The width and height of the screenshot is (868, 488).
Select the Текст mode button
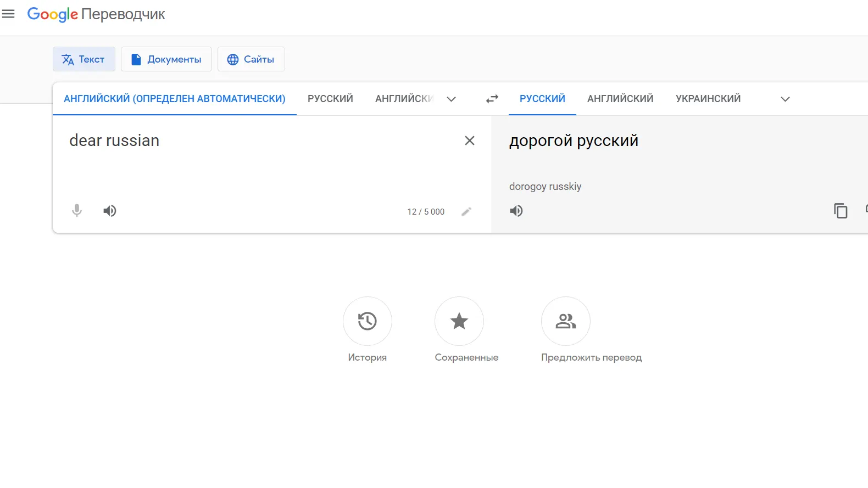[84, 59]
